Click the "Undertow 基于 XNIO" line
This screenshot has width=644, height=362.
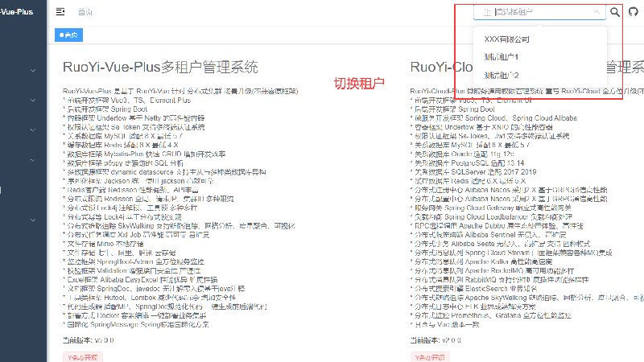(x=481, y=127)
